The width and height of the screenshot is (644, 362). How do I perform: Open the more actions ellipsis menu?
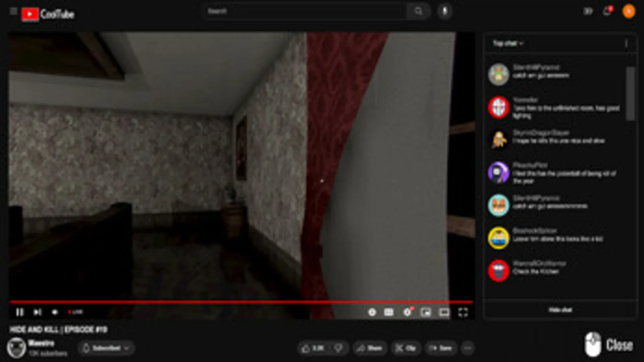pos(467,348)
